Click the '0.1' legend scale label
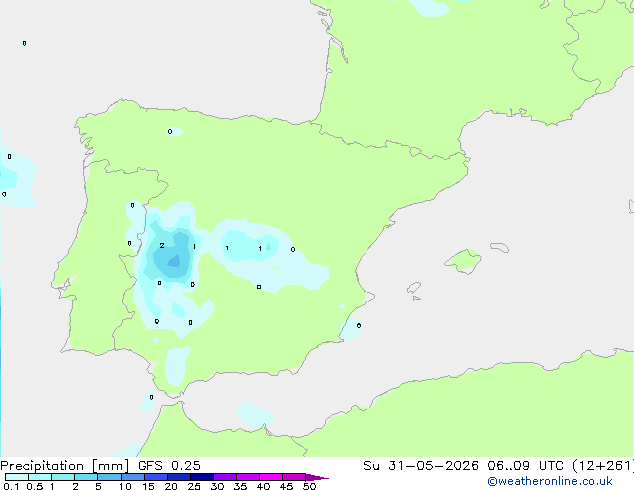Screen dimensions: 634x490 (11, 486)
